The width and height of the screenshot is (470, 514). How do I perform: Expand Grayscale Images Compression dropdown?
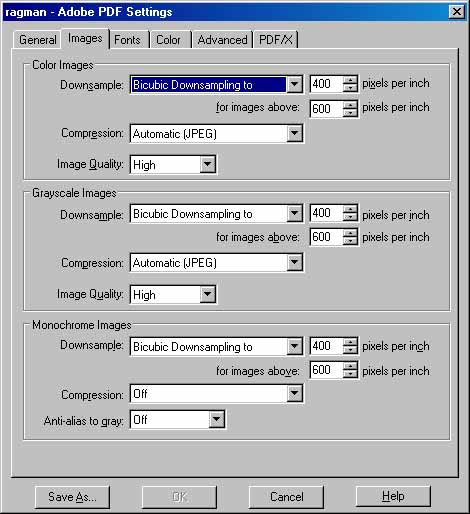coord(294,262)
